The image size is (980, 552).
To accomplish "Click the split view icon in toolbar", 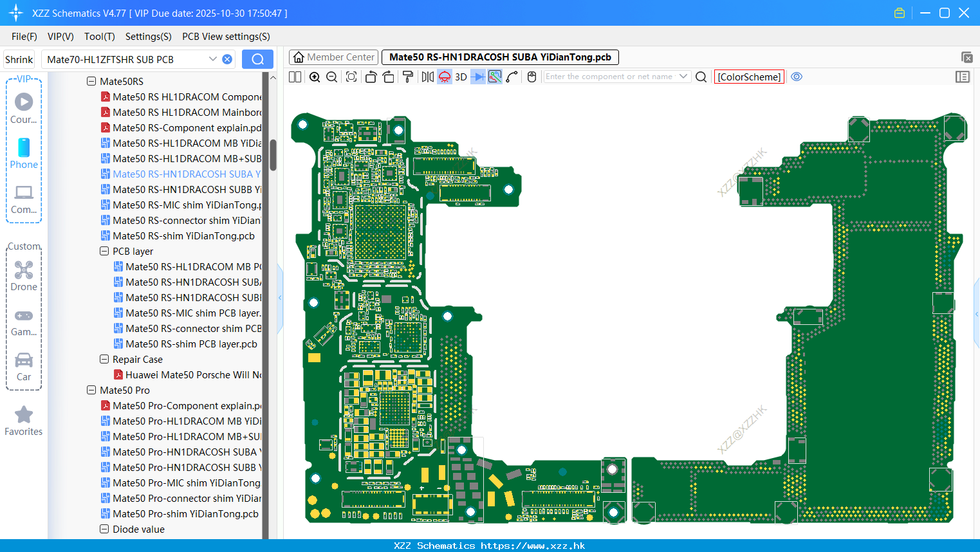I will (x=295, y=77).
